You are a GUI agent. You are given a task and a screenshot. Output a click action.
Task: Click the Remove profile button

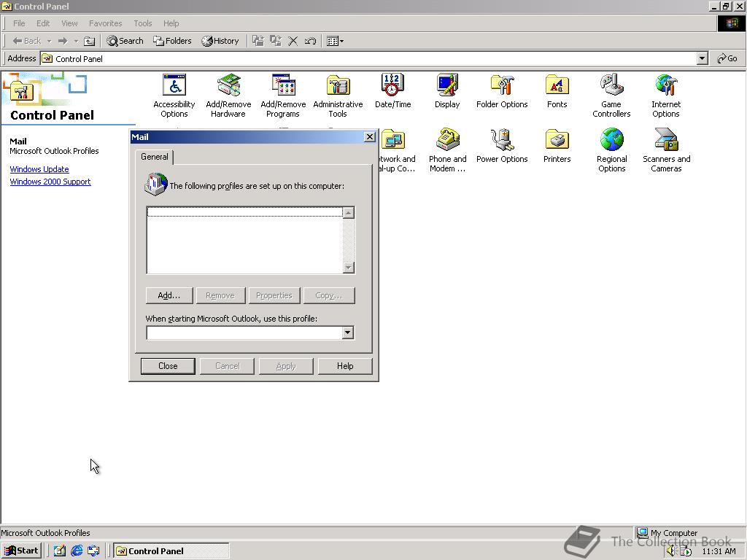click(x=220, y=295)
